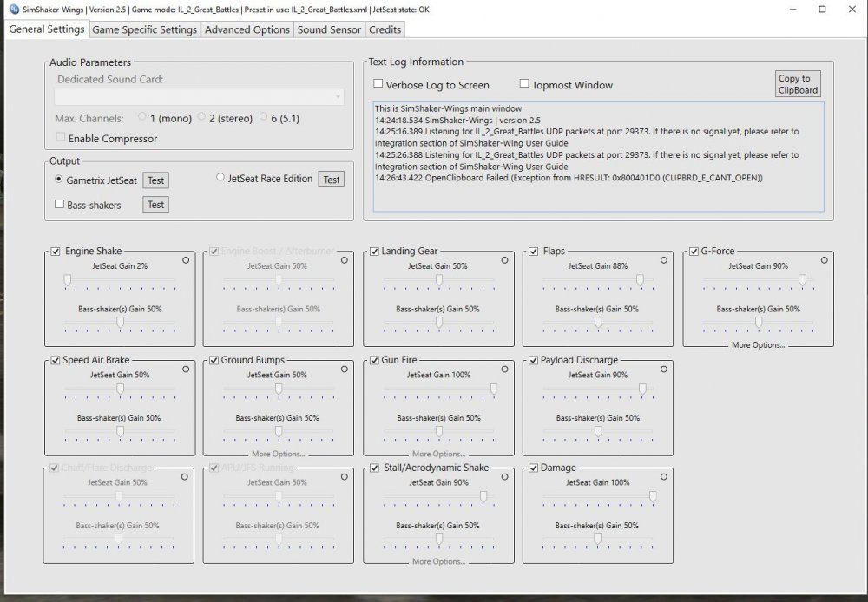Expand More Options under Ground Bumps

(279, 454)
